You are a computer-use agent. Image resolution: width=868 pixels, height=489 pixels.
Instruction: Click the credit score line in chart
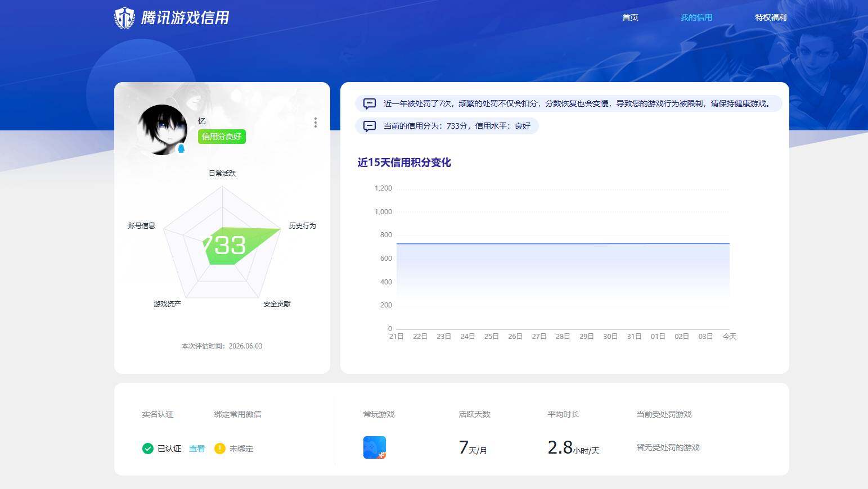coord(563,243)
